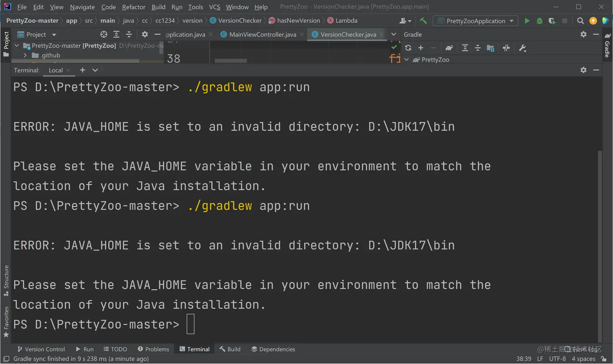
Task: Hide the Gradle panel with minus icon
Action: (596, 34)
